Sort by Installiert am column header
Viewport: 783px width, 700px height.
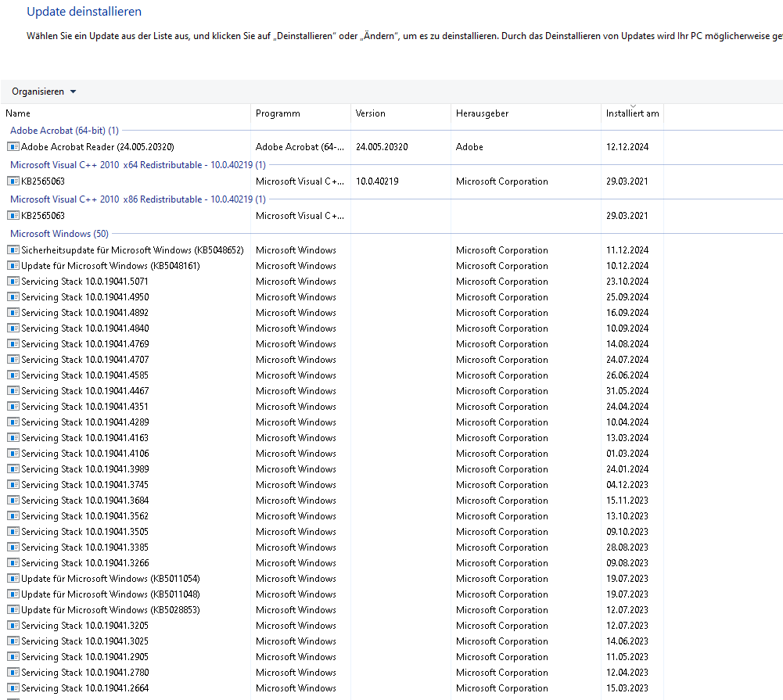[632, 113]
